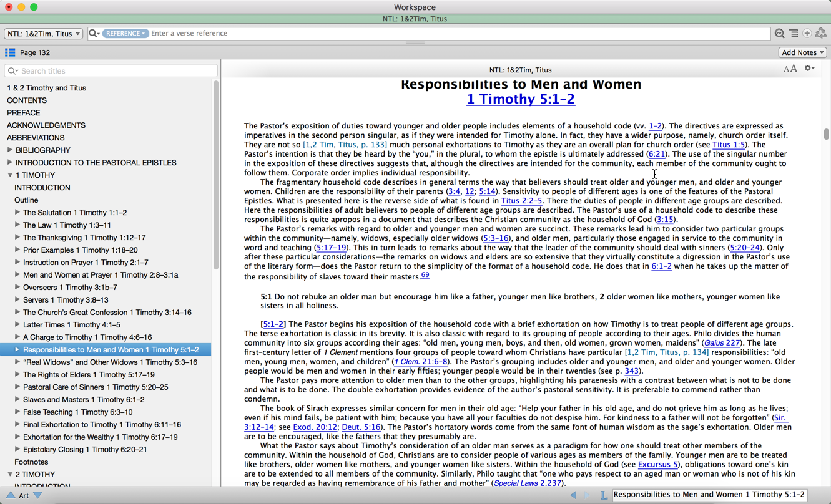This screenshot has height=504, width=831.
Task: Select Latter Times 1 Timothy 4:1–5
Action: click(x=72, y=325)
